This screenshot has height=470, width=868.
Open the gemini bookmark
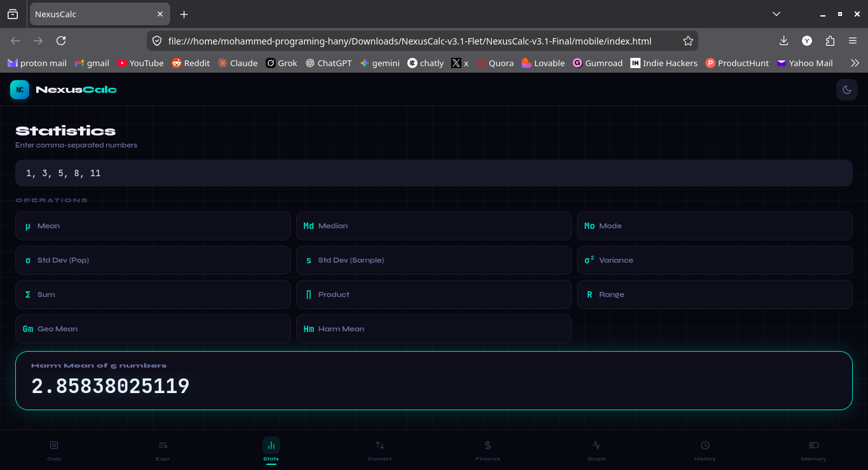(x=380, y=63)
